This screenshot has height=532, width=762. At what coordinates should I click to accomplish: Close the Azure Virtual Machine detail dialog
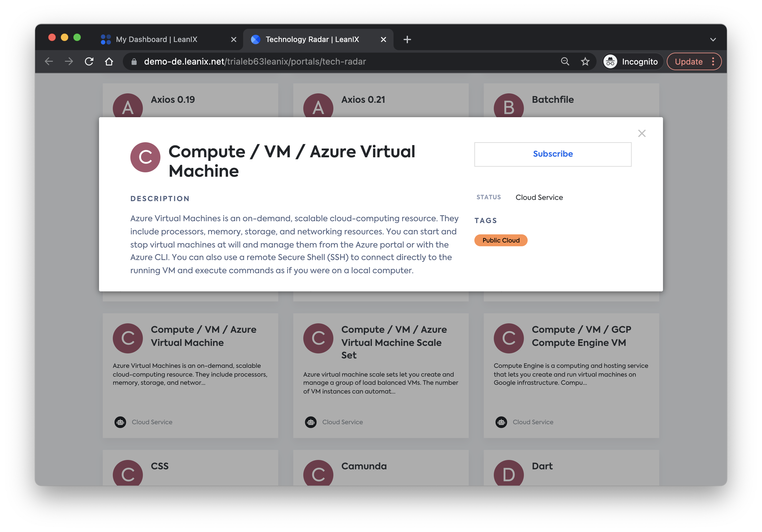pos(641,133)
